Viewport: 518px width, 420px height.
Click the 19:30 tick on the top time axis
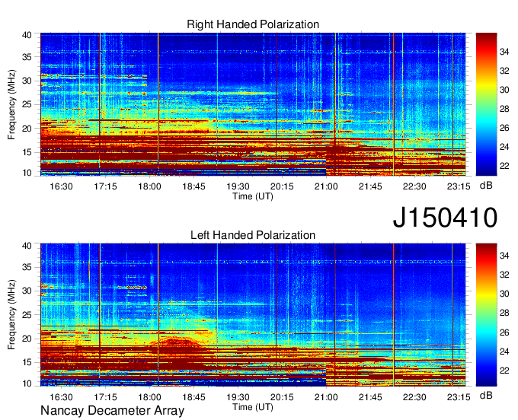pyautogui.click(x=238, y=186)
